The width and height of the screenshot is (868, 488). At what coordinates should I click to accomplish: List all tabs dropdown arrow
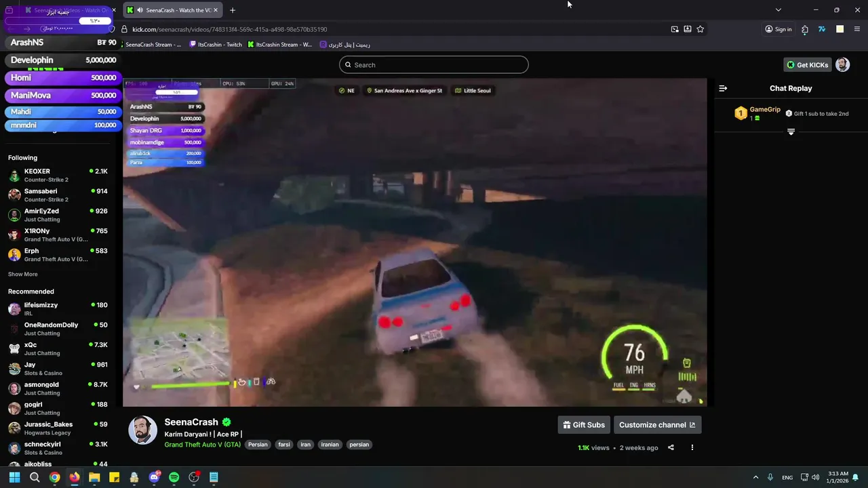point(778,10)
